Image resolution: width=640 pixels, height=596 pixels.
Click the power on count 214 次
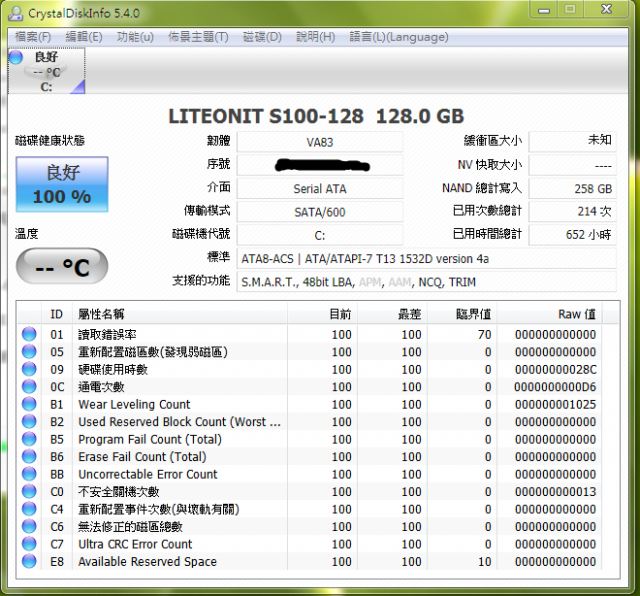[573, 211]
